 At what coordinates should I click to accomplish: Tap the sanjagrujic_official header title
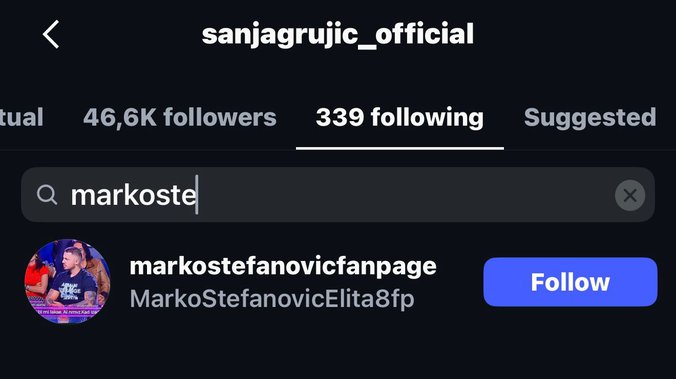pos(338,34)
